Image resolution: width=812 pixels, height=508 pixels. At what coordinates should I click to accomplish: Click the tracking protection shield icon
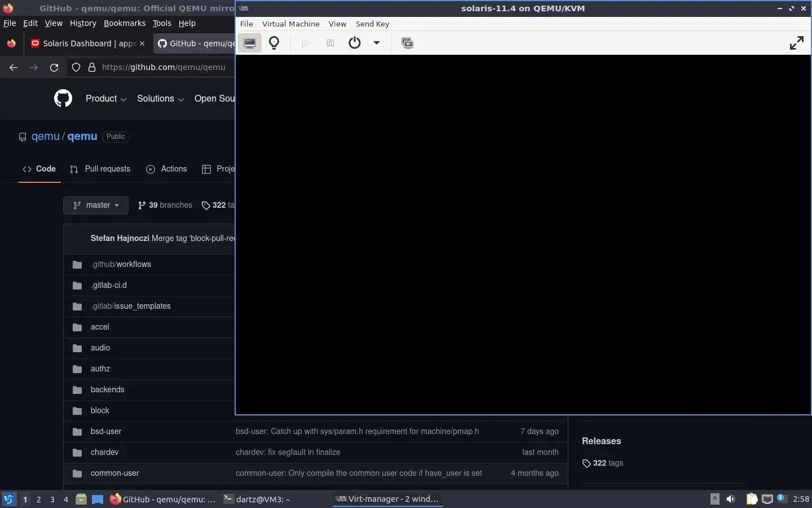tap(76, 67)
